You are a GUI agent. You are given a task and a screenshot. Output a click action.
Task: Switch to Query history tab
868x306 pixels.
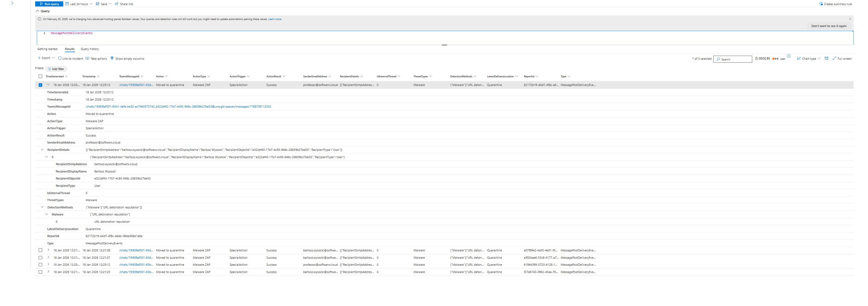pyautogui.click(x=90, y=49)
